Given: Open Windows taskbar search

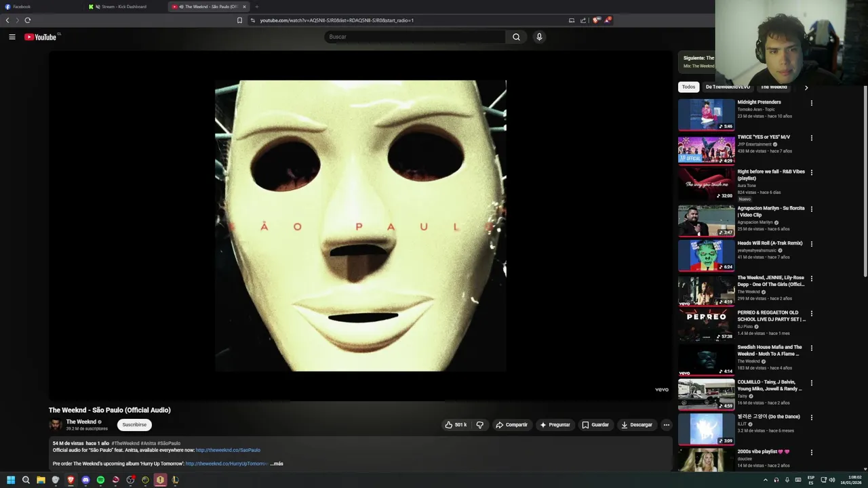Looking at the screenshot, I should click(26, 480).
